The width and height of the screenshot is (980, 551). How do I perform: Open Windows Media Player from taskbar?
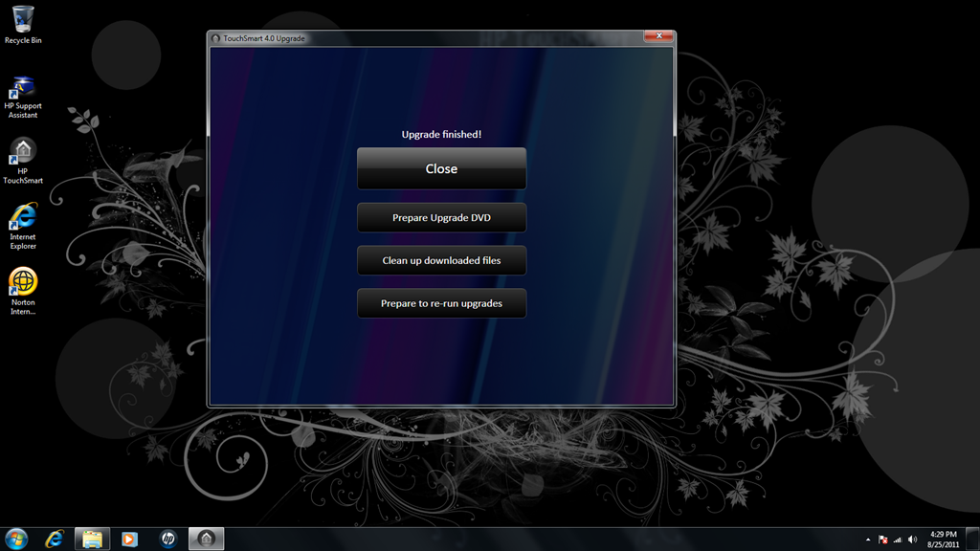pyautogui.click(x=129, y=539)
